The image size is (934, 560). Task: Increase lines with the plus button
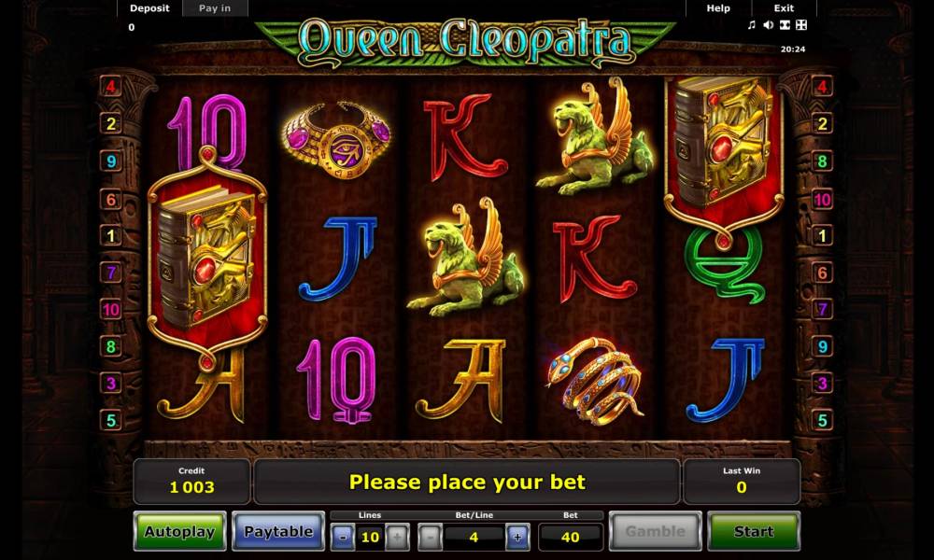tap(397, 537)
